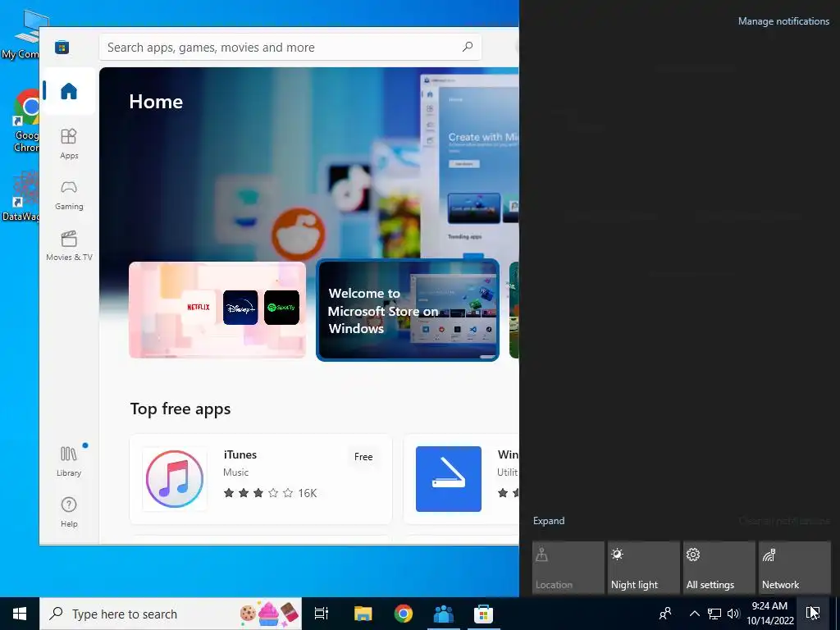Show hidden system tray icons
840x630 pixels.
coord(694,614)
